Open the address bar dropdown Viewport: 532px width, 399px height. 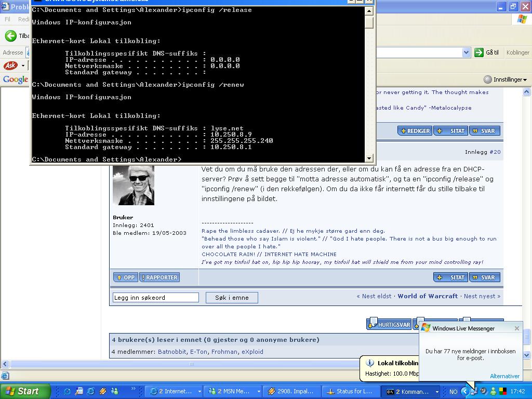466,52
